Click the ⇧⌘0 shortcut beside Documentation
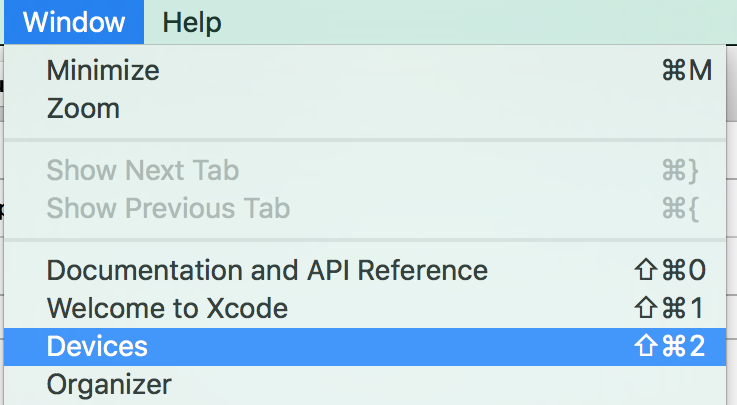Viewport: 737px width, 405px height. pyautogui.click(x=670, y=270)
